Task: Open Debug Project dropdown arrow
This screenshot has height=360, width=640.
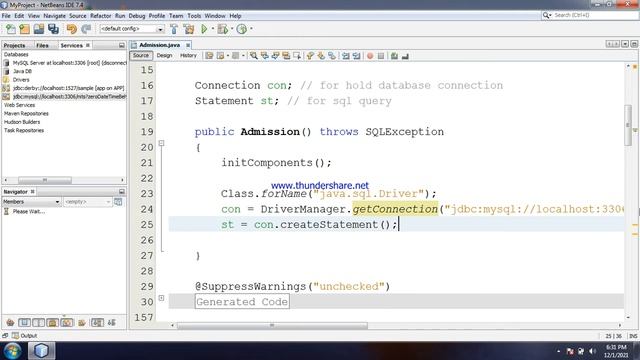Action: click(x=231, y=29)
